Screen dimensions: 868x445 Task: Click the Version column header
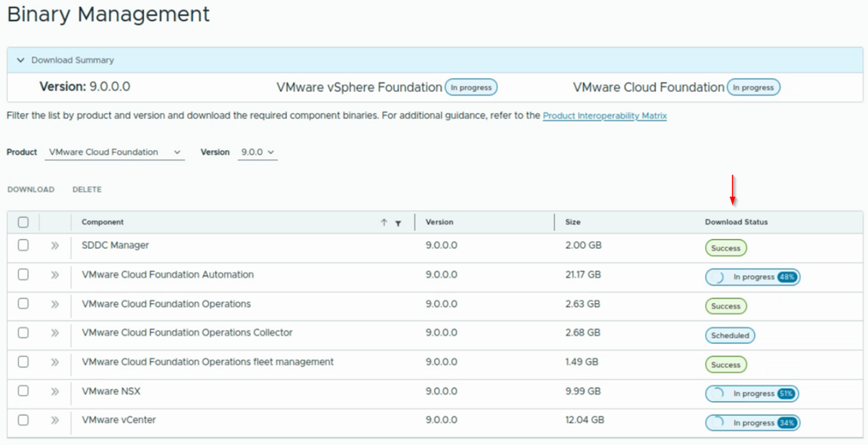[x=439, y=222]
